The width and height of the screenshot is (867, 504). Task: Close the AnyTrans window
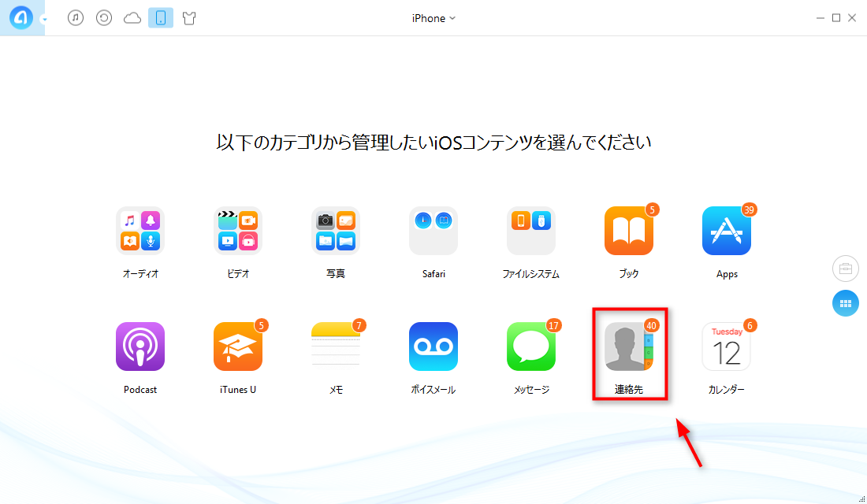click(852, 18)
